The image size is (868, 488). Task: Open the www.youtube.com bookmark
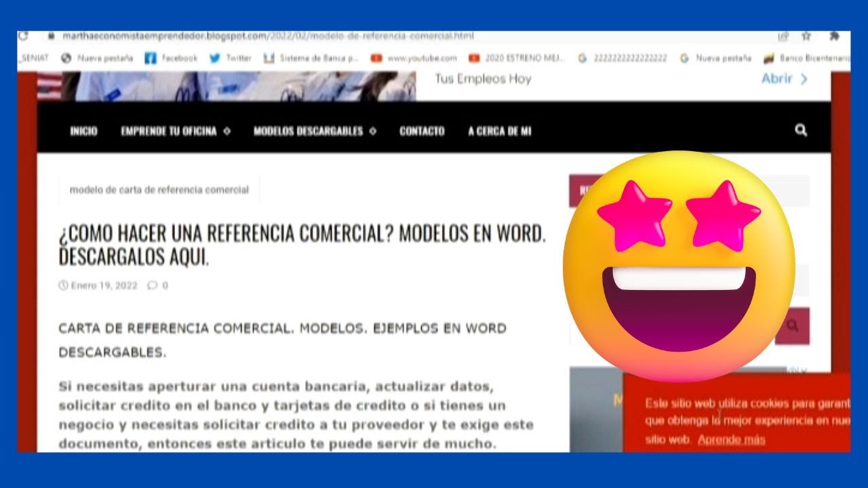414,58
